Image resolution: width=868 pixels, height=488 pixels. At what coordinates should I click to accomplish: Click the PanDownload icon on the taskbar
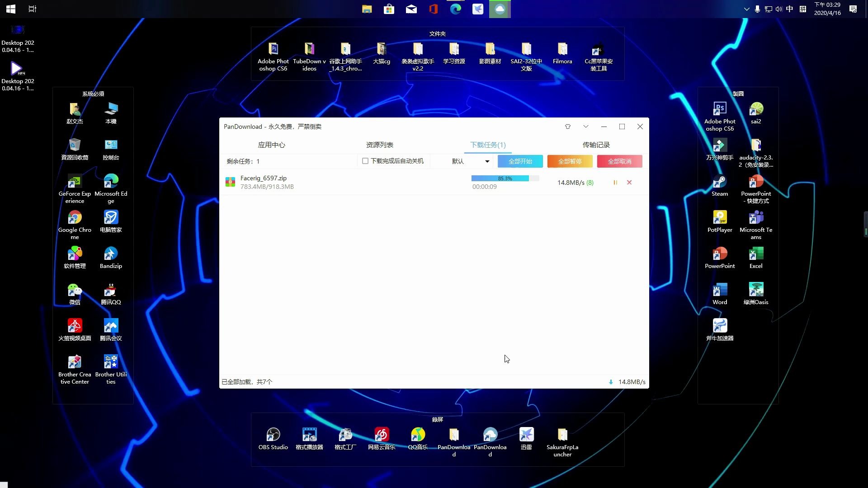pyautogui.click(x=500, y=9)
